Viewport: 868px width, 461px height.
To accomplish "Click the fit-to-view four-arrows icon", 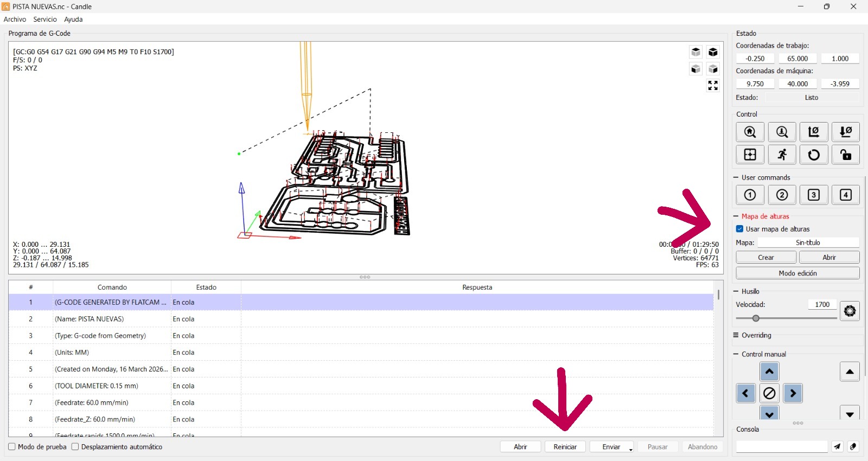I will (713, 86).
